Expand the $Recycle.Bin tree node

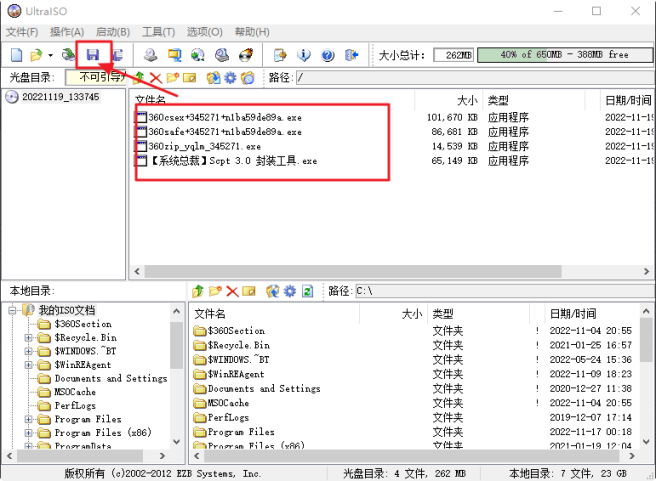[x=28, y=337]
